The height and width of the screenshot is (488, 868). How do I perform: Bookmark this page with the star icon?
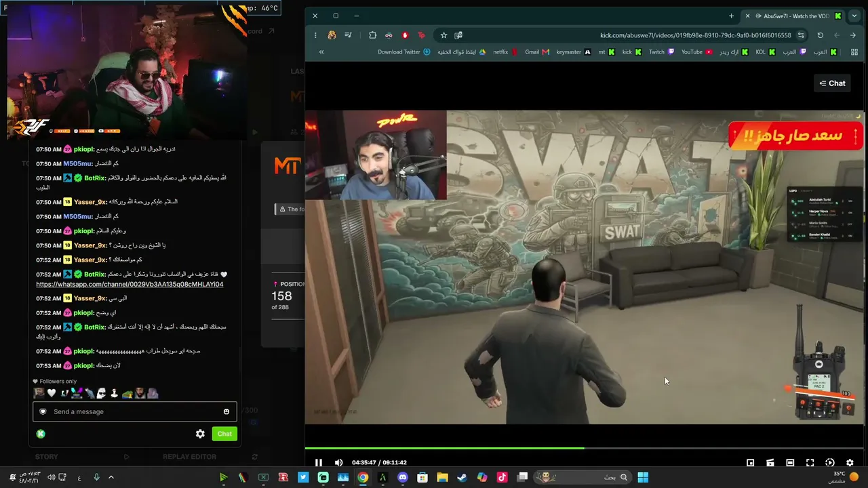[x=443, y=35]
